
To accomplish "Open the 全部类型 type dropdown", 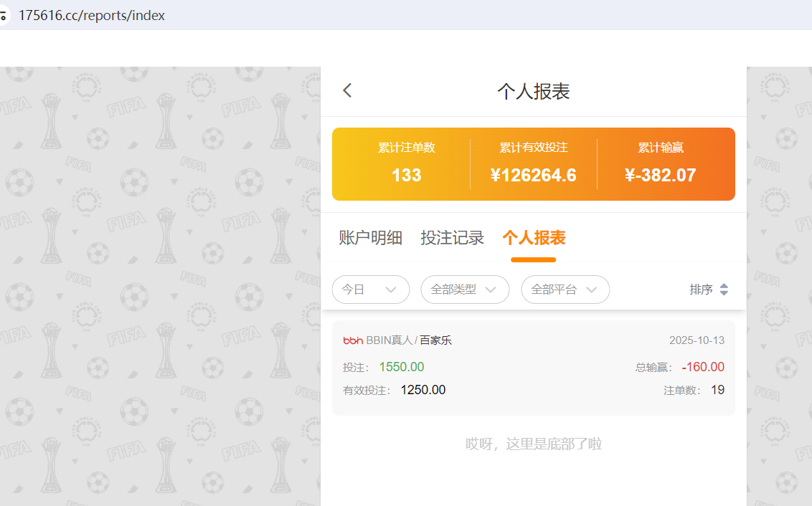I will click(465, 289).
